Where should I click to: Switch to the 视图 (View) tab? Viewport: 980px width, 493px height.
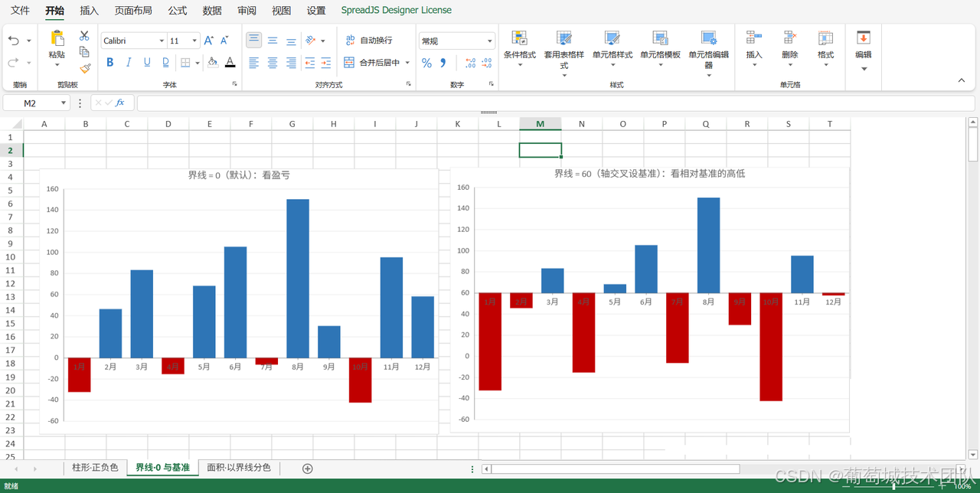click(281, 11)
